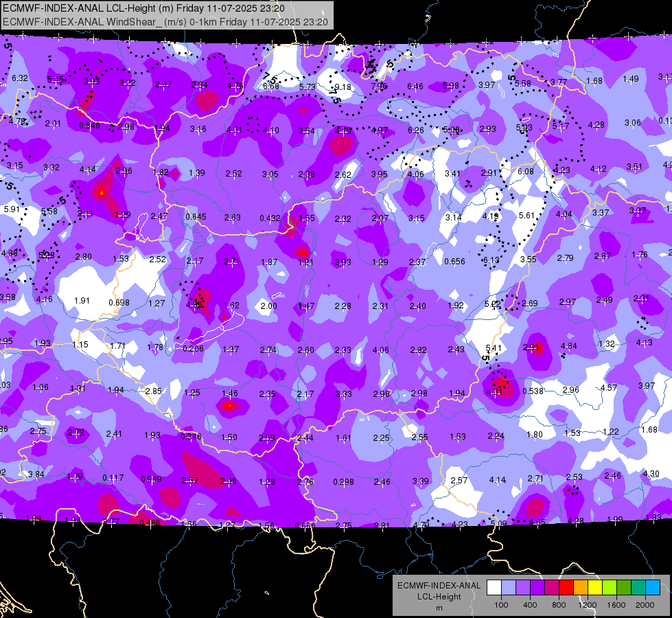The image size is (672, 618).
Task: Click the wind shear value 0.538
Action: [533, 391]
